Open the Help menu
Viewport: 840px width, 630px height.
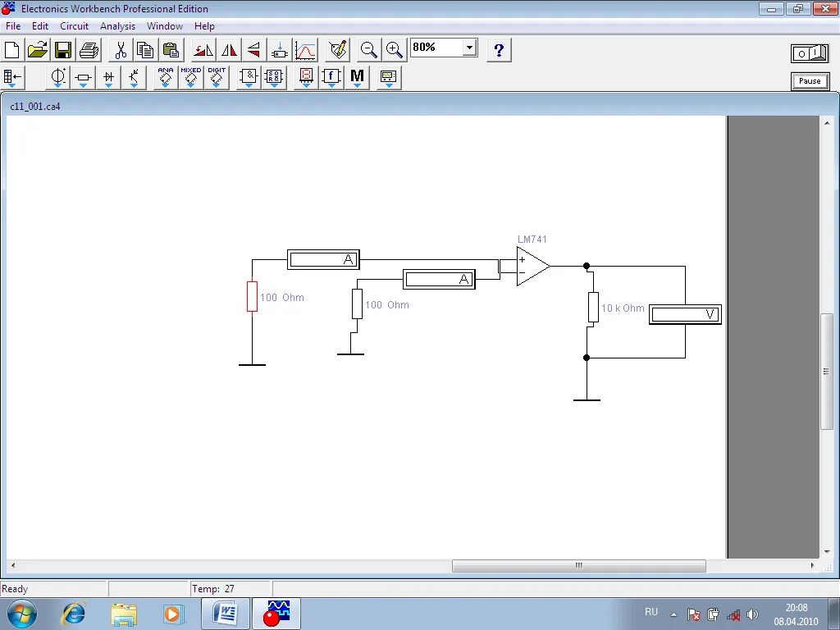[204, 25]
